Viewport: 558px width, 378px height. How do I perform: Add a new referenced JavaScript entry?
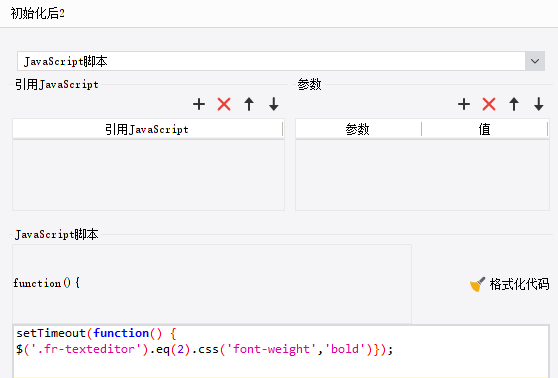pos(199,104)
